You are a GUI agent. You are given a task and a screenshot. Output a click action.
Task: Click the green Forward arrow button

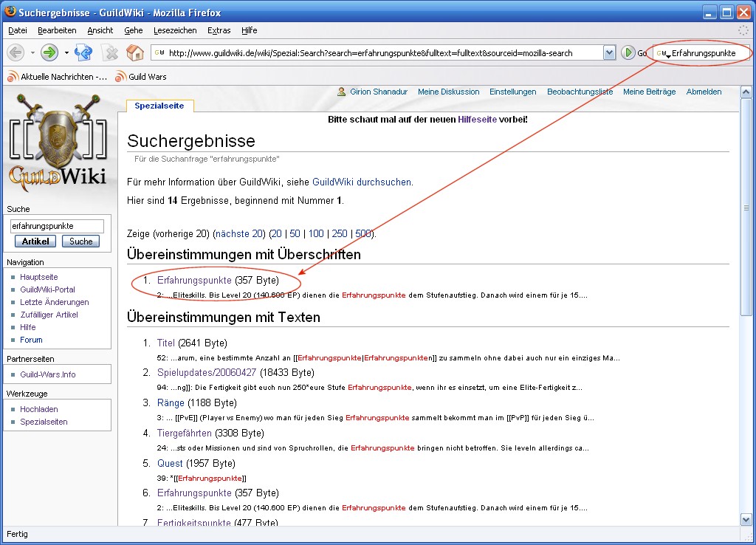pos(49,52)
